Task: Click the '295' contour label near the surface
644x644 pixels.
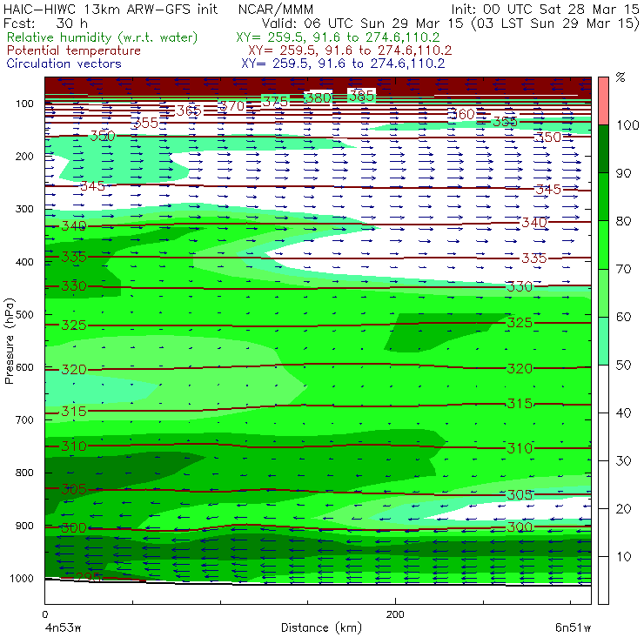Action: coord(88,577)
